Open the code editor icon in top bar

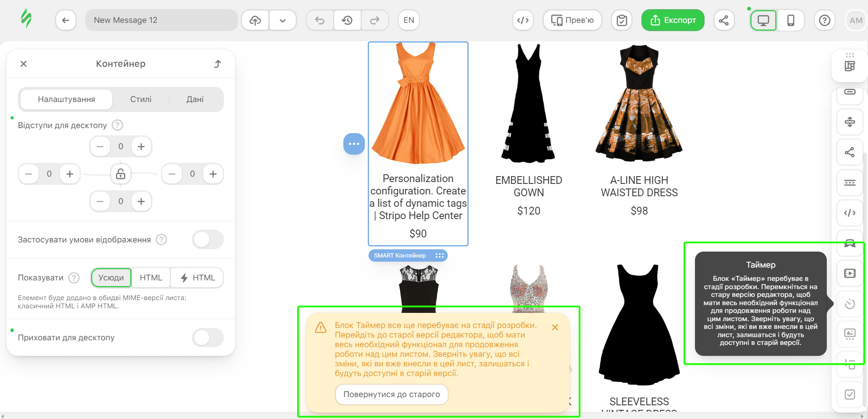point(523,20)
